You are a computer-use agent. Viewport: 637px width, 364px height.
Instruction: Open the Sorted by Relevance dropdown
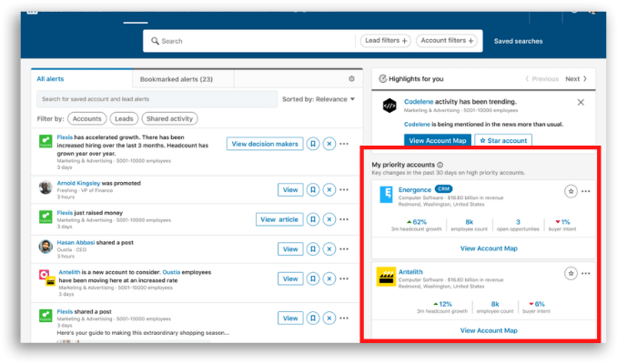[318, 99]
